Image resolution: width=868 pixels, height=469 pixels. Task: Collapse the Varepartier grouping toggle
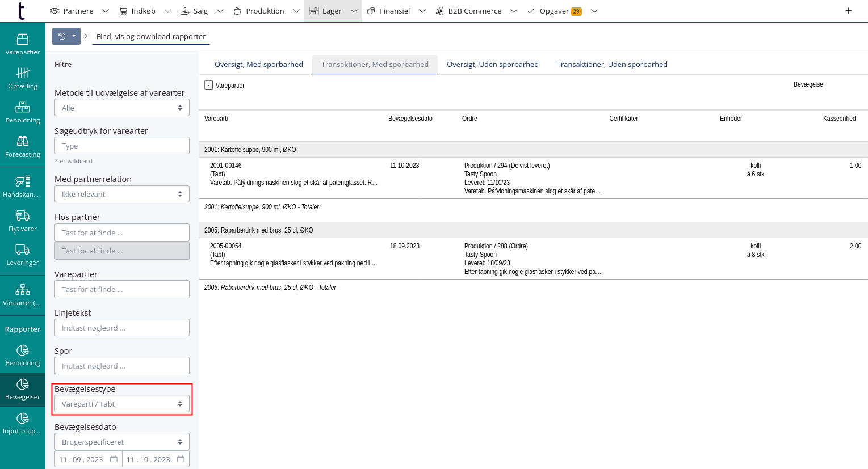(x=208, y=84)
